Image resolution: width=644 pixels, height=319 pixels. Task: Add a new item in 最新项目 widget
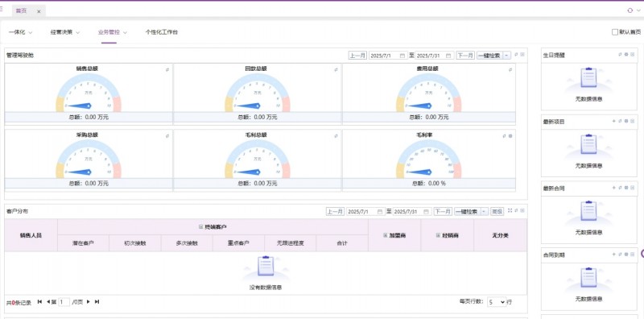point(614,122)
